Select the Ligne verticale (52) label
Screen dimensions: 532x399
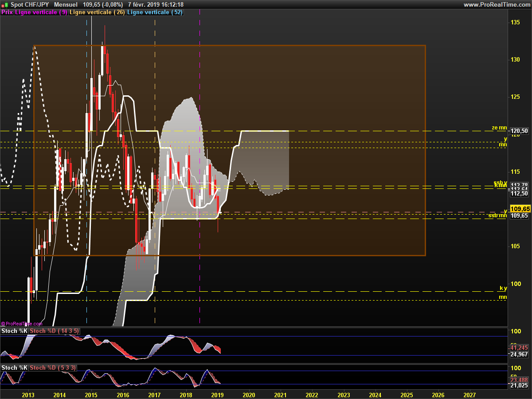(x=155, y=12)
